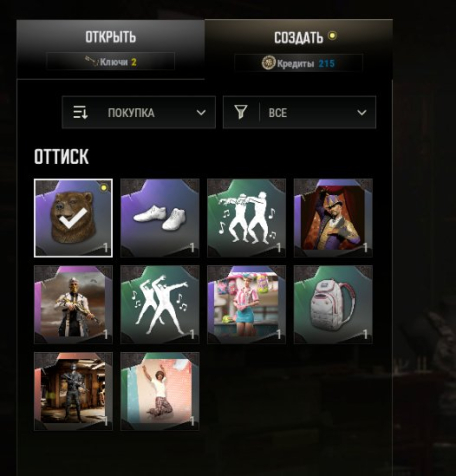Choose the two-dancer emote with hats
This screenshot has height=476, width=456.
[x=246, y=218]
